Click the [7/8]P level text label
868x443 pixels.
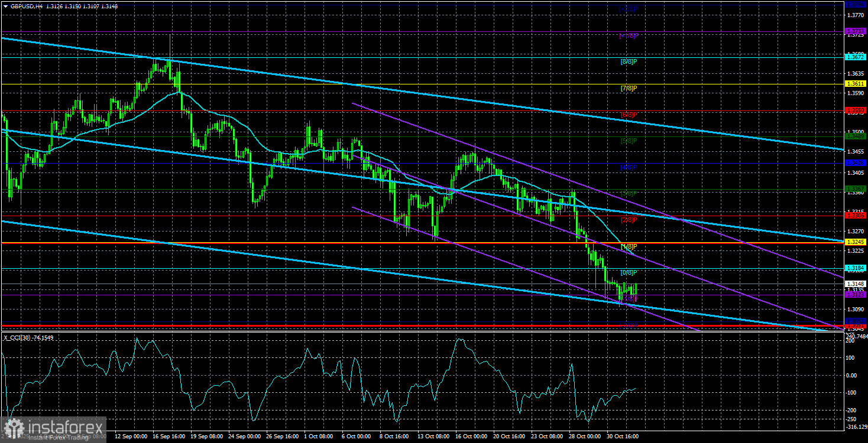(629, 89)
